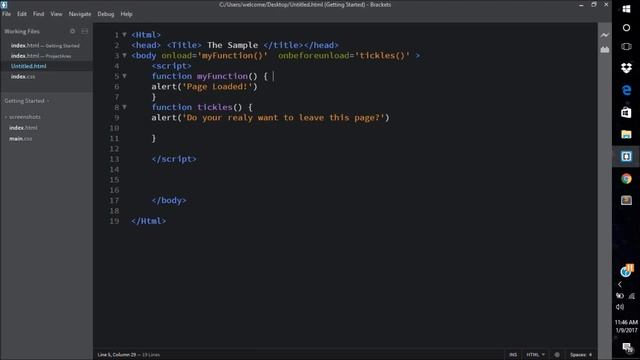Open Working Files gear settings

72,31
